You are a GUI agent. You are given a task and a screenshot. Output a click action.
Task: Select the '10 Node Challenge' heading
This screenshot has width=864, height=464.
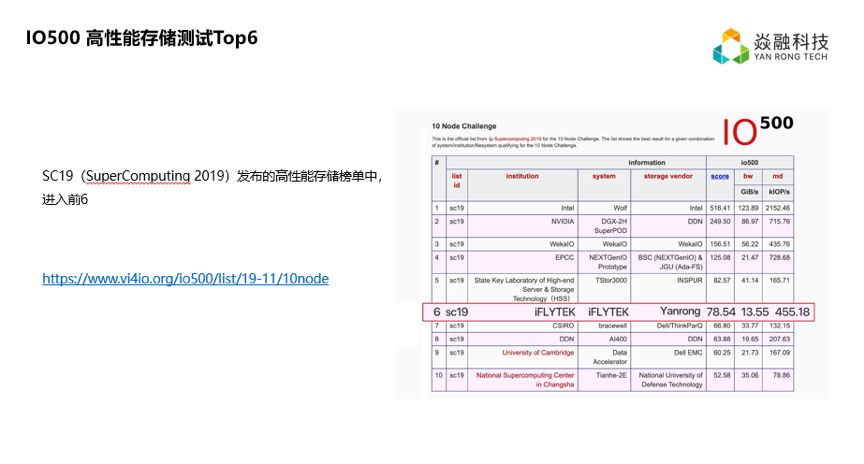[x=464, y=126]
